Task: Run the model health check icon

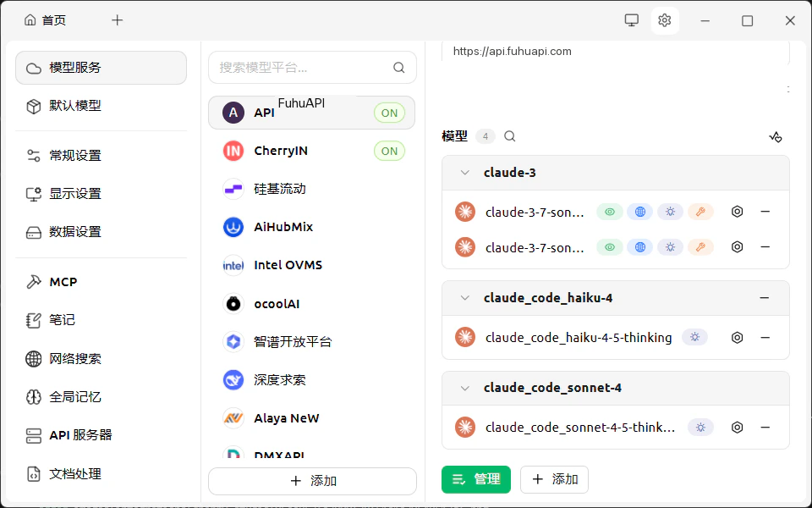Action: click(x=776, y=137)
